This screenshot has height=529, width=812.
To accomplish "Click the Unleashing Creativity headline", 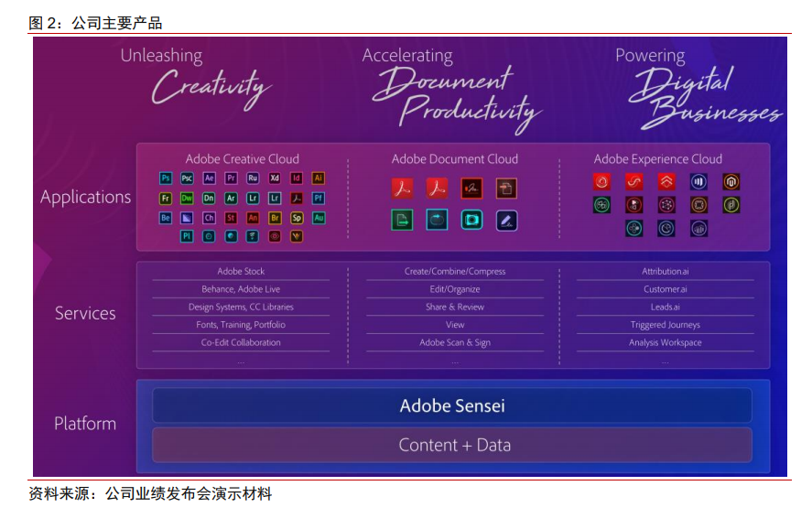I will (x=197, y=78).
